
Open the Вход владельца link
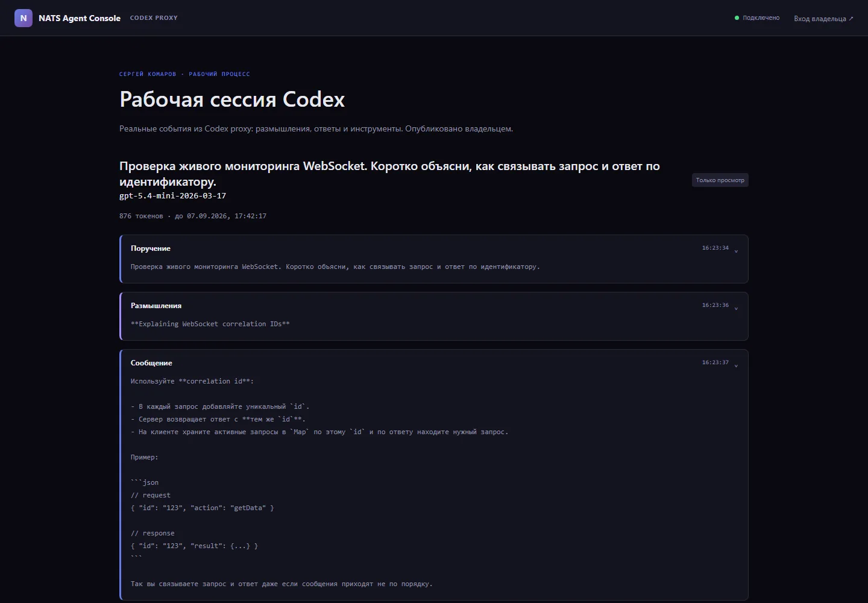point(823,19)
